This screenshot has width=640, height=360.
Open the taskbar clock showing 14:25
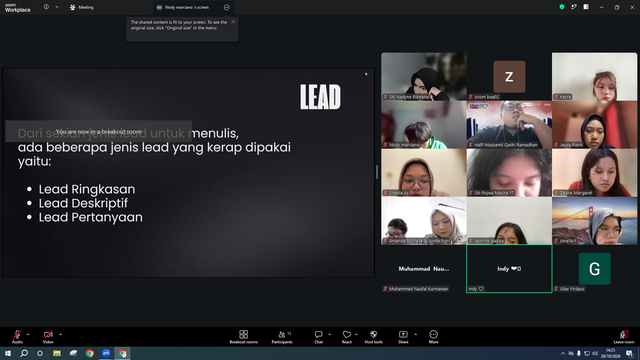point(611,353)
